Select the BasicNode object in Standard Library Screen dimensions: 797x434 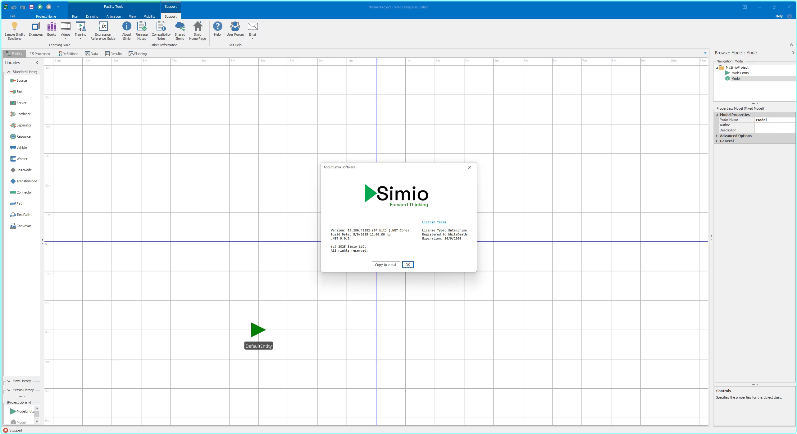[x=21, y=170]
